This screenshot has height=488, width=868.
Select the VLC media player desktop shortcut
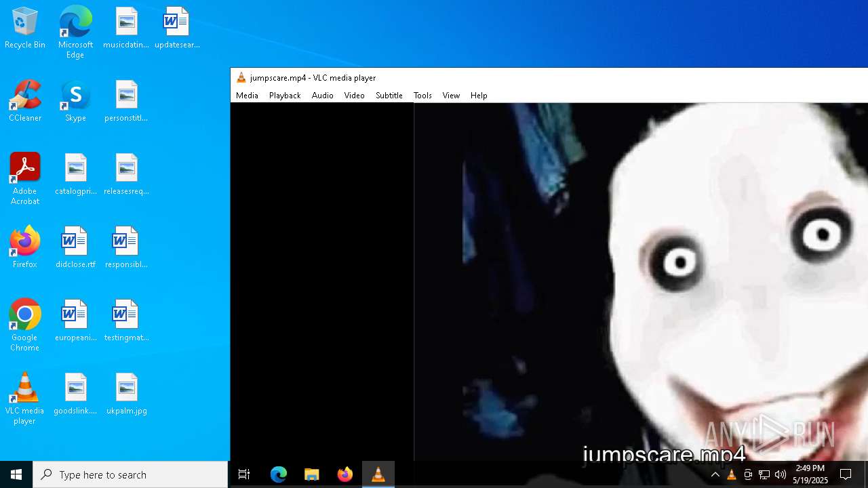click(x=25, y=399)
